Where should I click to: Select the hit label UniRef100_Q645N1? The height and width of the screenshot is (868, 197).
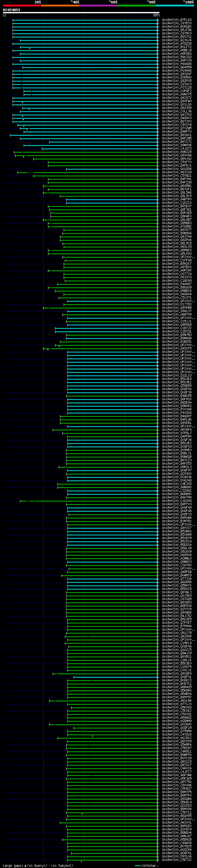point(176,186)
